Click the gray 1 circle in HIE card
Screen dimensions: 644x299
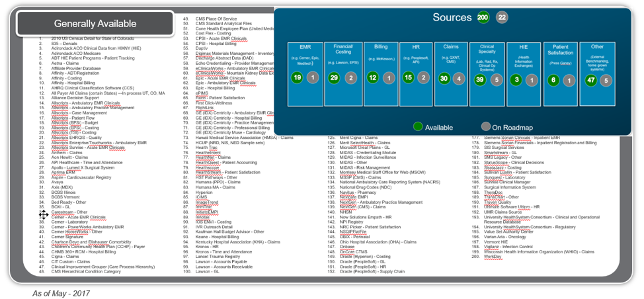[x=532, y=80]
